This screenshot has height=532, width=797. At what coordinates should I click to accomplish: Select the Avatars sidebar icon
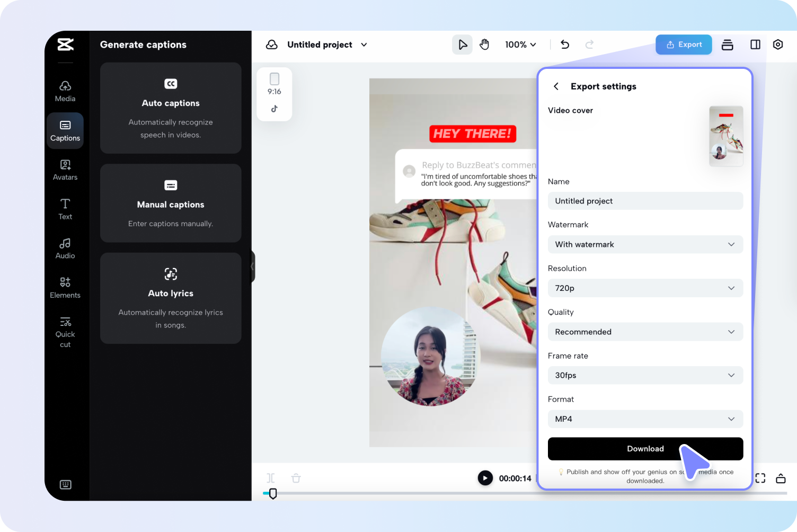coord(65,170)
